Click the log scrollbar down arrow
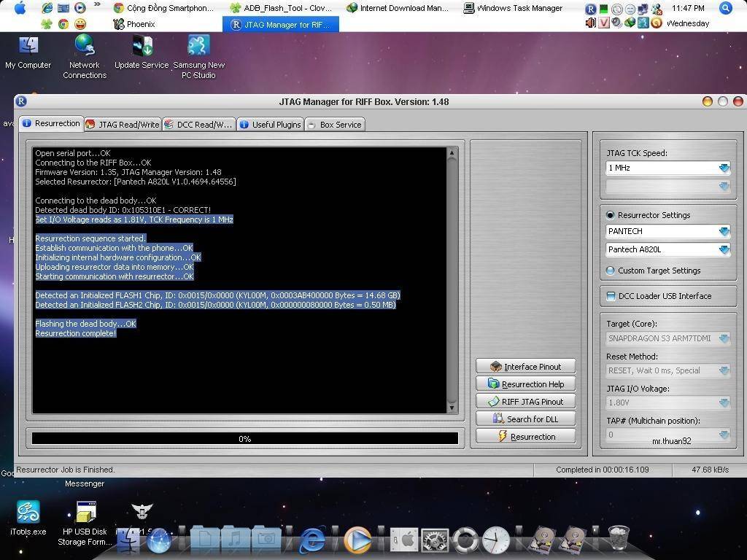 coord(452,408)
